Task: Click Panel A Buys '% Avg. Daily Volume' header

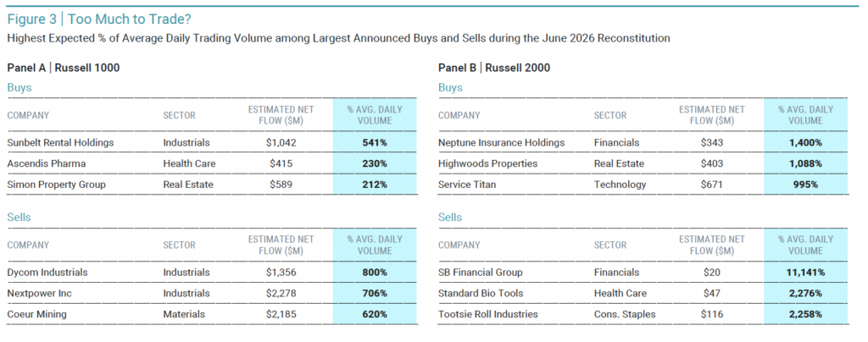Action: (375, 115)
